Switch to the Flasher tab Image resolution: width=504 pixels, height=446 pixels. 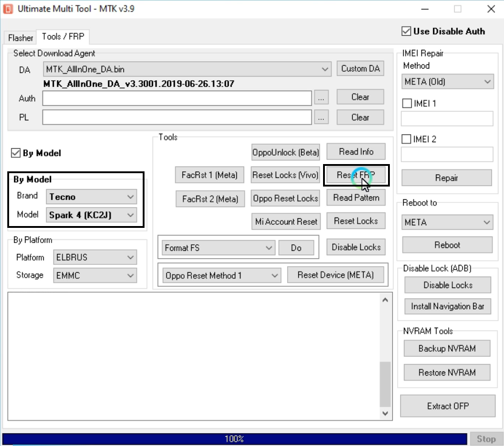[x=21, y=38]
